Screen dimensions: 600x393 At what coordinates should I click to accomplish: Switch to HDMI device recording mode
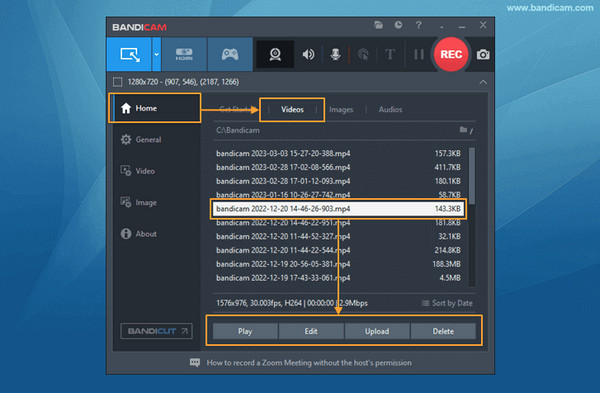184,54
